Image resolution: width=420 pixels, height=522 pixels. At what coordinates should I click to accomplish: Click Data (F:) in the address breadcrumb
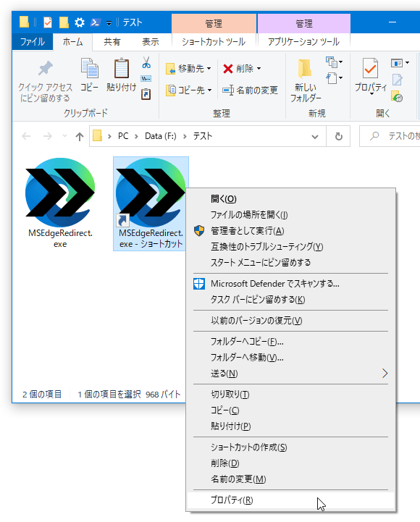pos(161,136)
